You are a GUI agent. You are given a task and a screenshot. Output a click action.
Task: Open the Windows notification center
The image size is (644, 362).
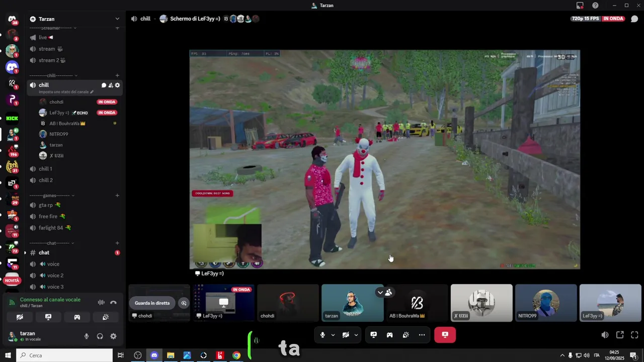633,355
